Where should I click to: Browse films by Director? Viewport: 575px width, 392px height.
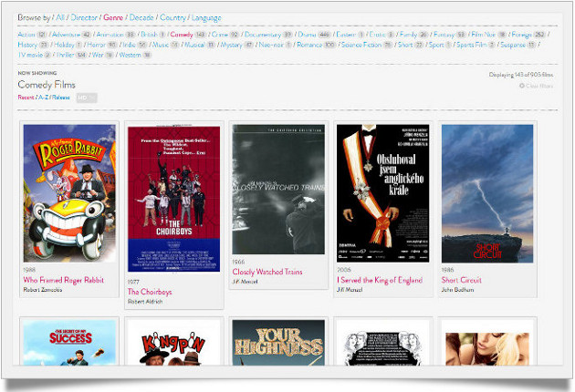tap(84, 17)
